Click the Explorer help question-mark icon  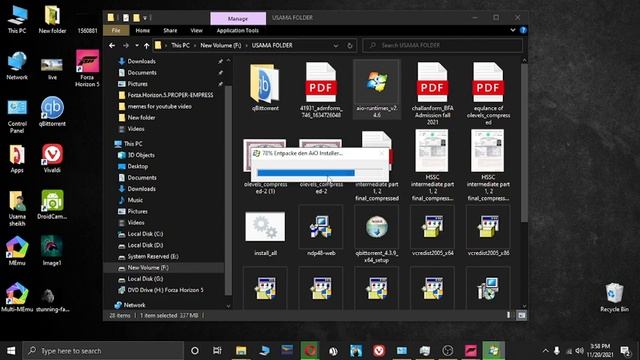(523, 30)
